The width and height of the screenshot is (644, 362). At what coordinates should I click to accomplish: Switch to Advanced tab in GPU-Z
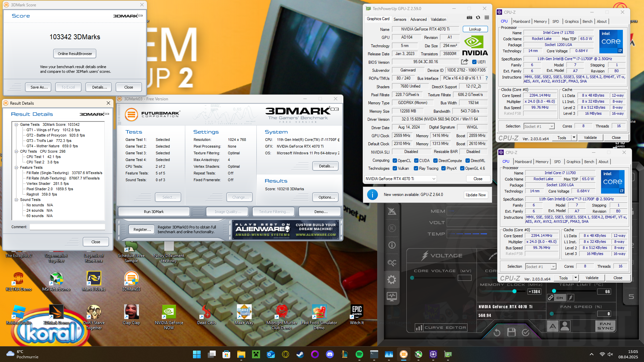point(418,19)
